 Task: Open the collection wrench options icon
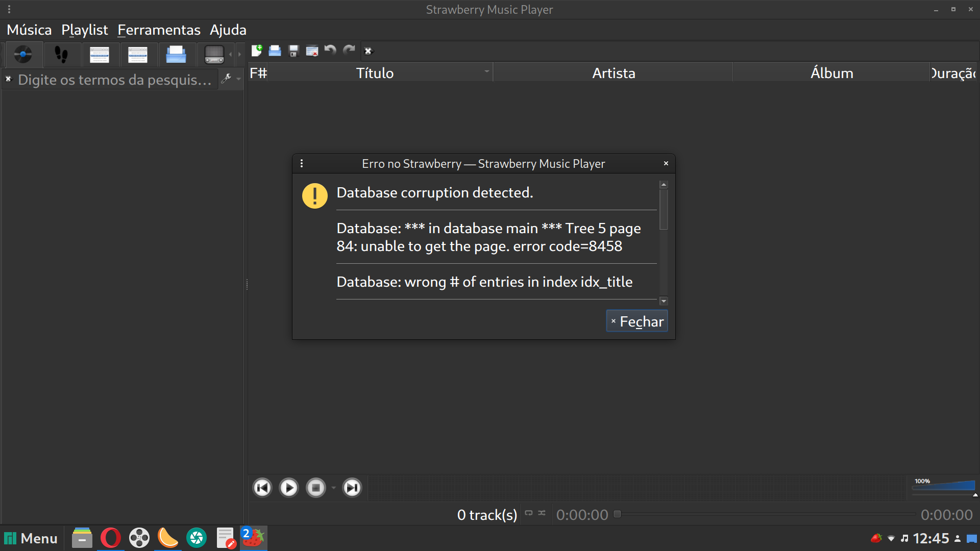click(226, 79)
